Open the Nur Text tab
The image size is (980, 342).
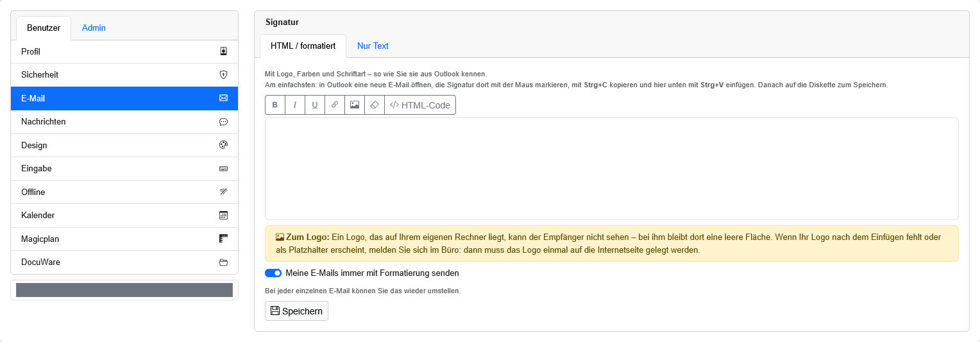pos(373,46)
